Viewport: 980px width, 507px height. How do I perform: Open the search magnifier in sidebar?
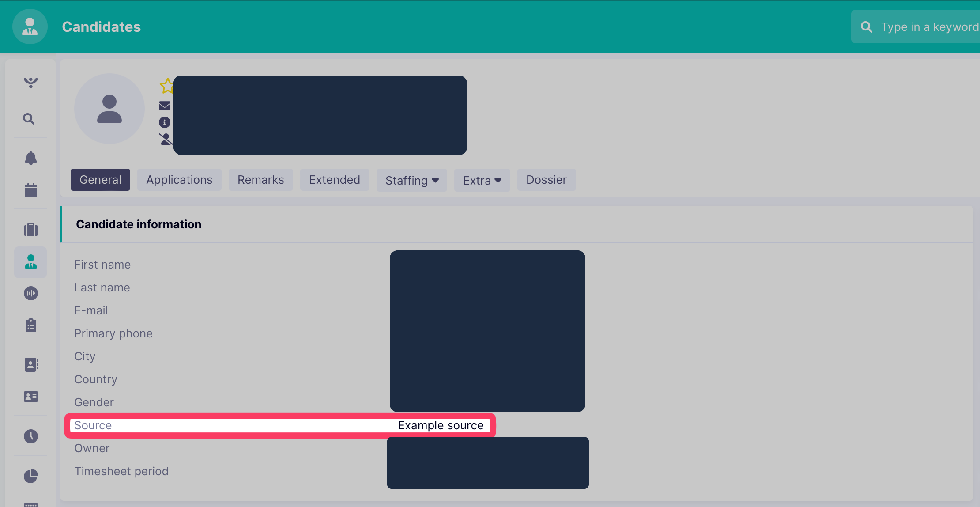click(29, 119)
